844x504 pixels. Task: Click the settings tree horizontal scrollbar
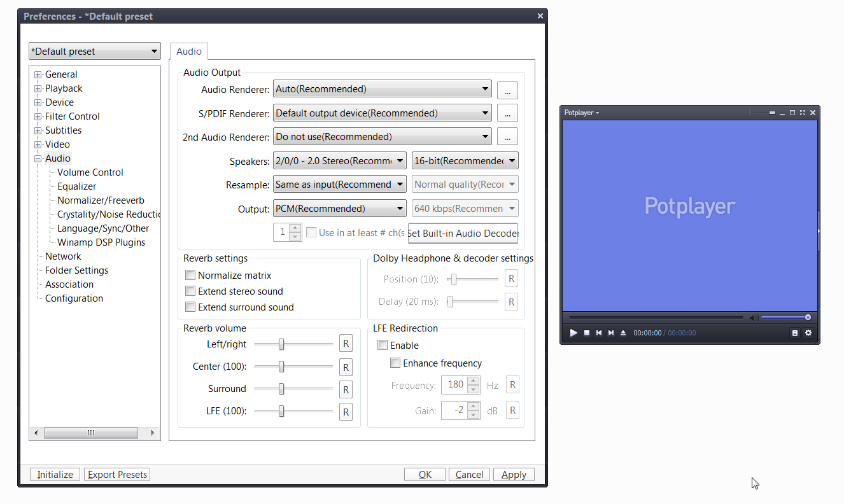pyautogui.click(x=95, y=433)
